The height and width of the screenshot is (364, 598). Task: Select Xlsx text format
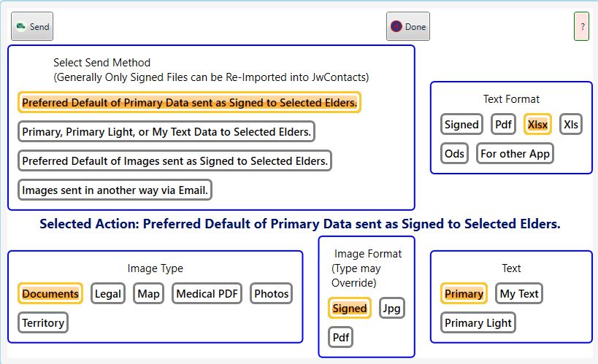coord(537,124)
